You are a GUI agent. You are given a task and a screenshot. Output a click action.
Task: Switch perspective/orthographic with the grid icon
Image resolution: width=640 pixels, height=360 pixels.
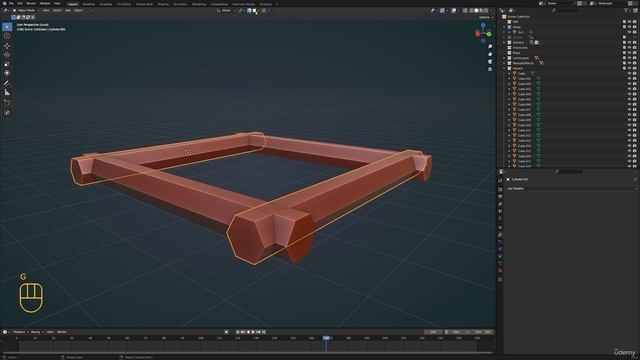[490, 69]
